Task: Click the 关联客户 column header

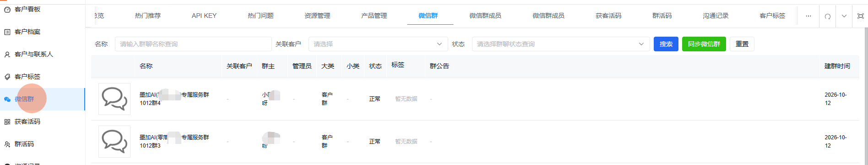Action: point(239,66)
